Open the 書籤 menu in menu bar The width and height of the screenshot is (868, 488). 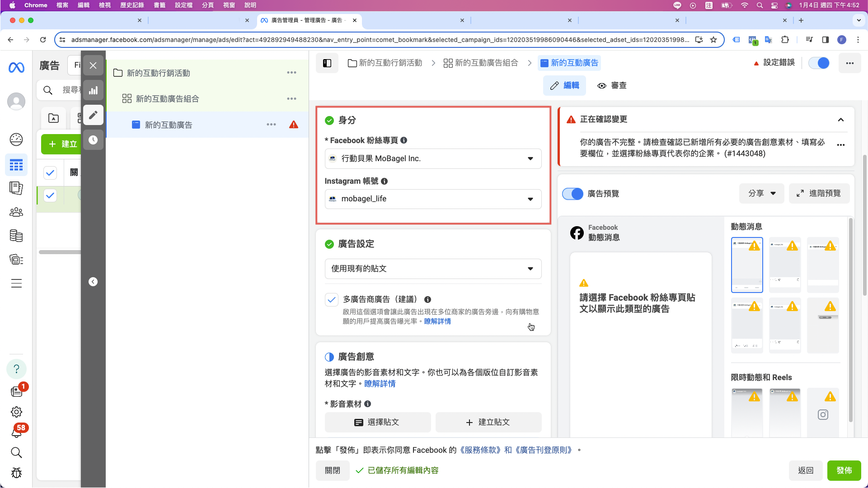160,5
